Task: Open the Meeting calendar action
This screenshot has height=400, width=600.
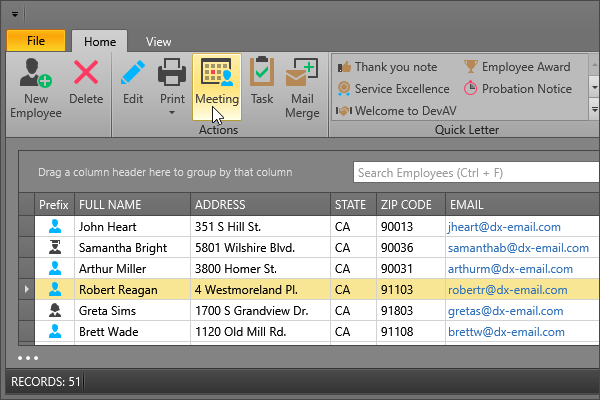Action: pyautogui.click(x=217, y=87)
